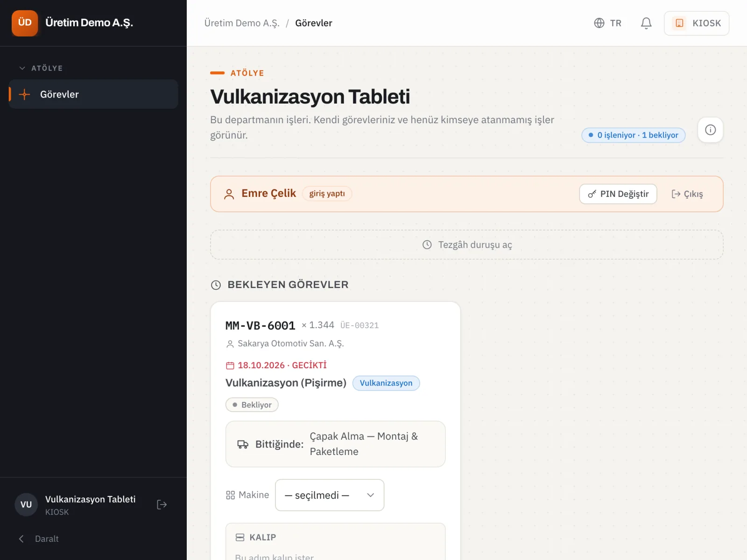
Task: Click the info circle icon
Action: 710,130
